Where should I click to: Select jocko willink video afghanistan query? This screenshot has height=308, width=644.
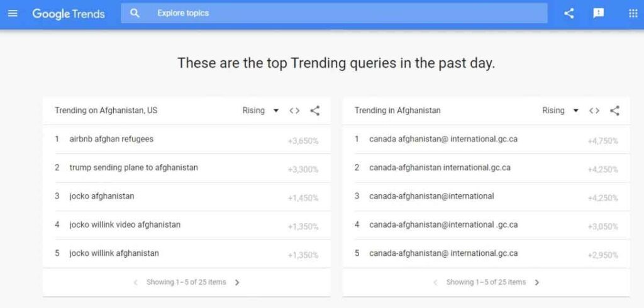coord(125,224)
